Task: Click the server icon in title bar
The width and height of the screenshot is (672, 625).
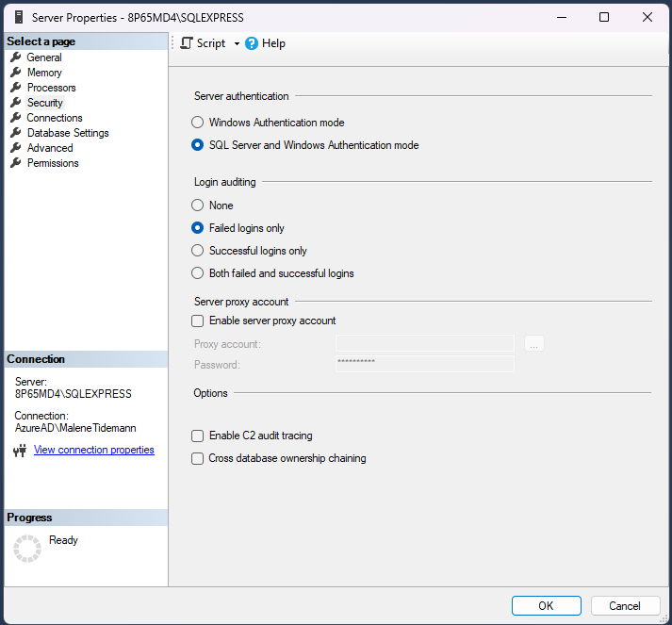Action: (x=18, y=17)
